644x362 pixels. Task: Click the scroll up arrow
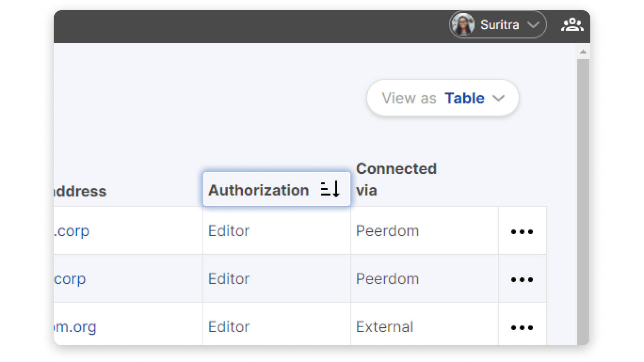pyautogui.click(x=583, y=52)
